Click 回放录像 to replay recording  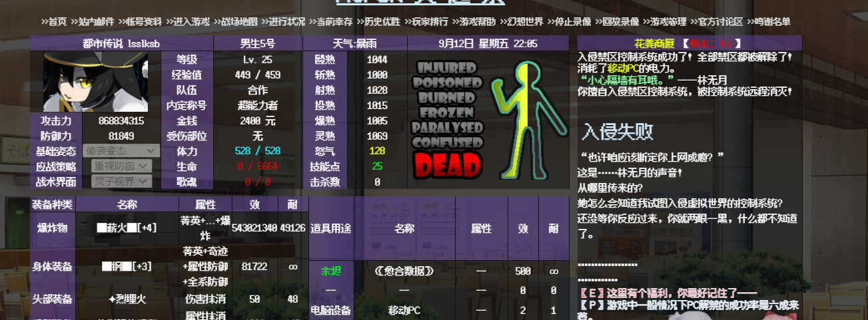pyautogui.click(x=617, y=21)
